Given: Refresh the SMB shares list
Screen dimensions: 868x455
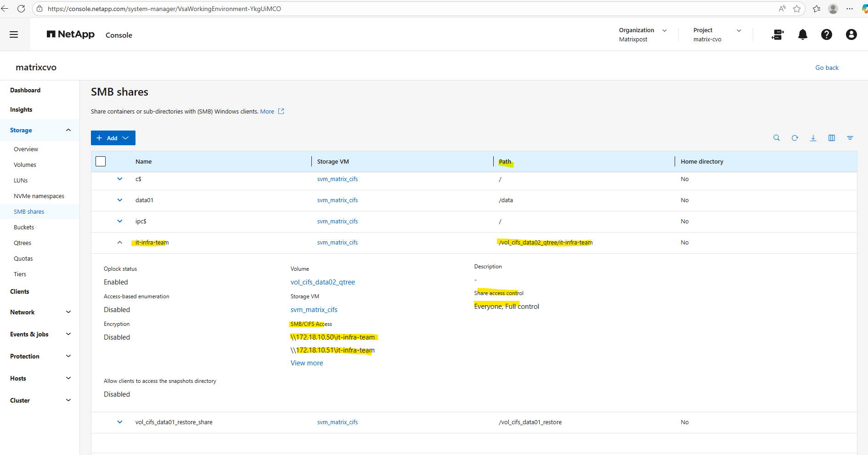Looking at the screenshot, I should click(795, 138).
